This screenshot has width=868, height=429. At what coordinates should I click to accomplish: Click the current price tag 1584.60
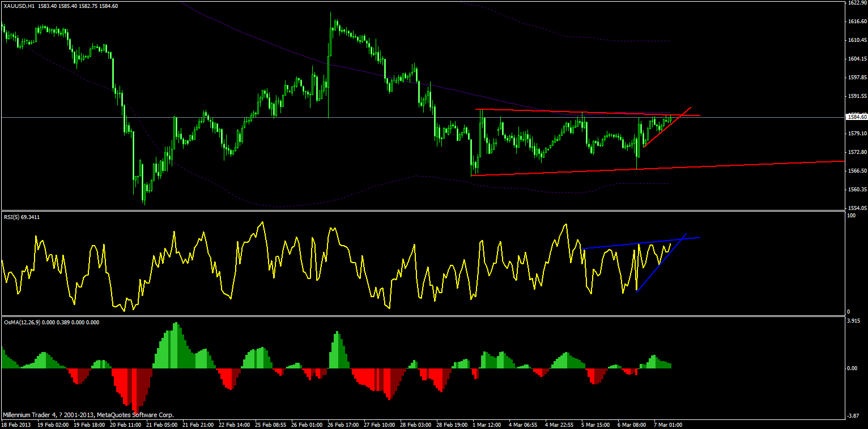click(x=856, y=117)
